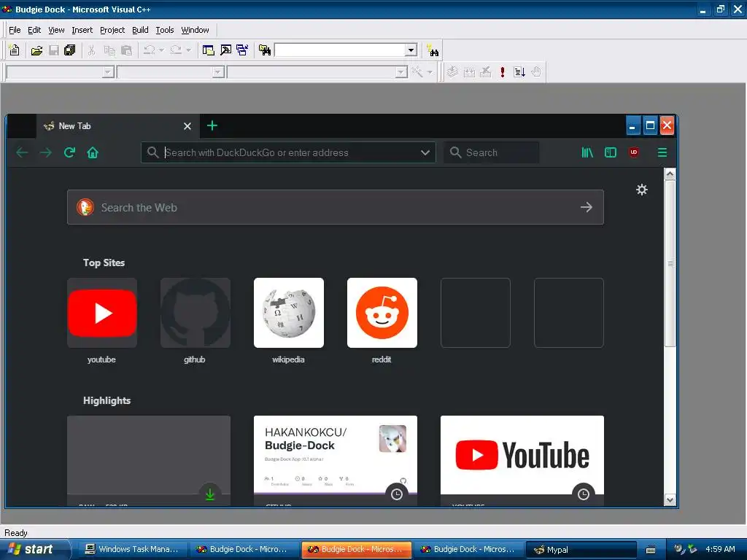747x560 pixels.
Task: Click the Save All toolbar icon
Action: pos(70,50)
